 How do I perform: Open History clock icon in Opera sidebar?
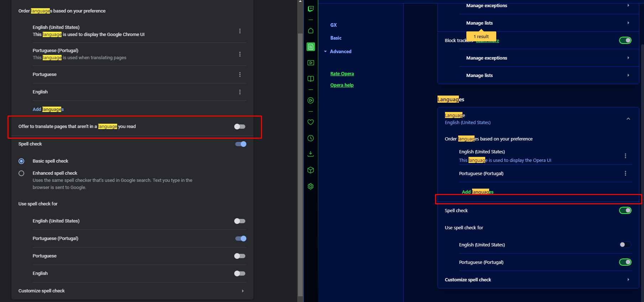[311, 138]
